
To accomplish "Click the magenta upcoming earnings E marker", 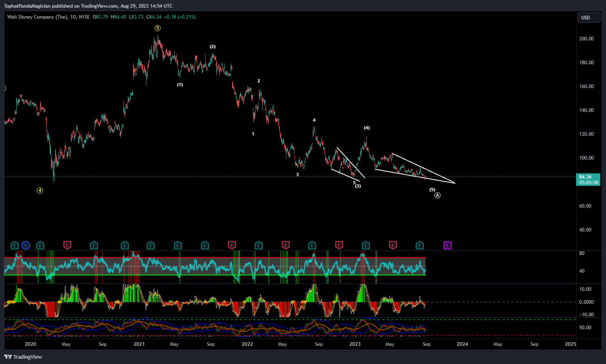I will coord(447,245).
